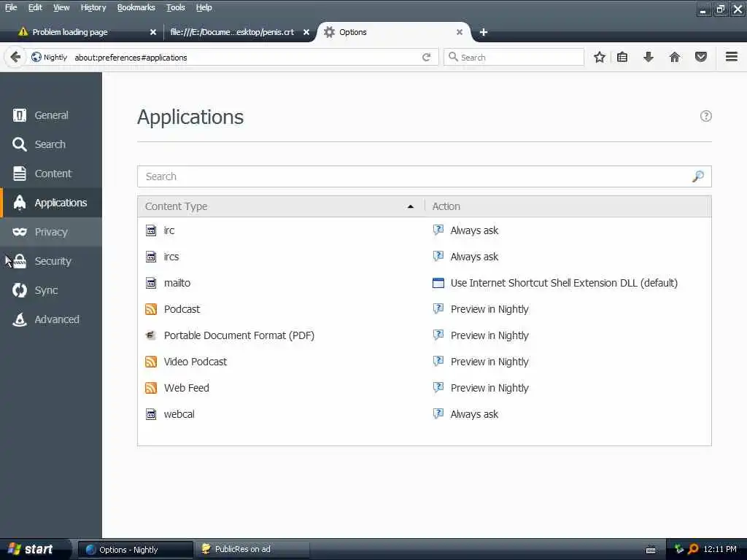The image size is (747, 560).
Task: Click the system tray clock 12:11 PM
Action: tap(720, 549)
